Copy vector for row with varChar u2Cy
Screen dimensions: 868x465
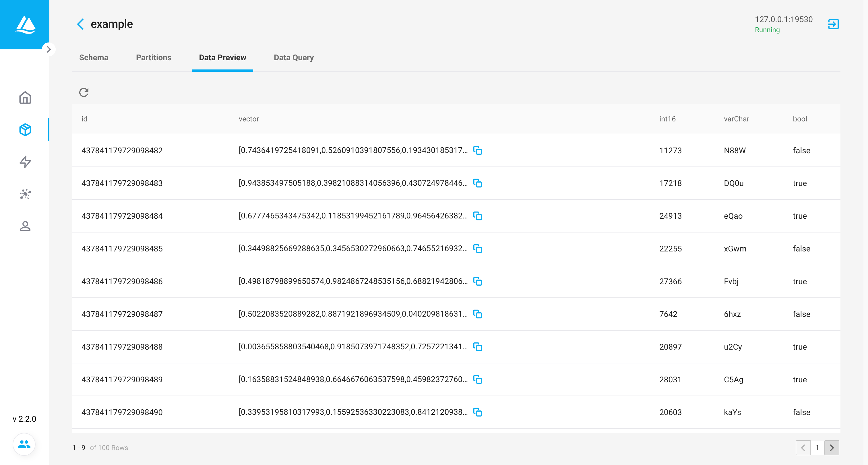click(x=477, y=347)
